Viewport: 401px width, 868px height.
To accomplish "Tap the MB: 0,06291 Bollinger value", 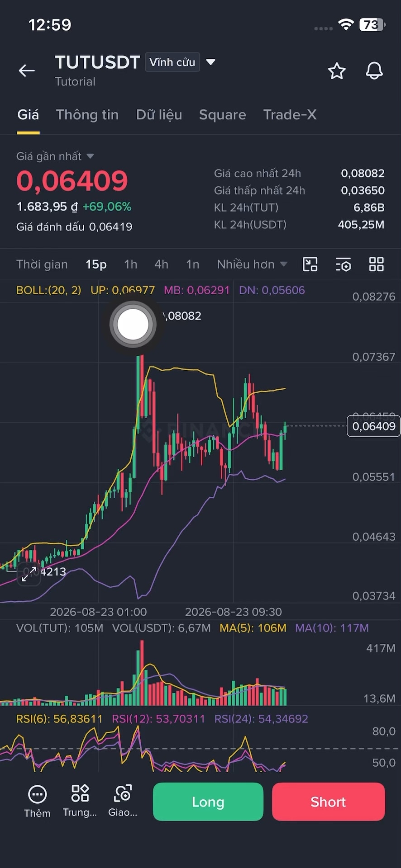I will pos(197,290).
